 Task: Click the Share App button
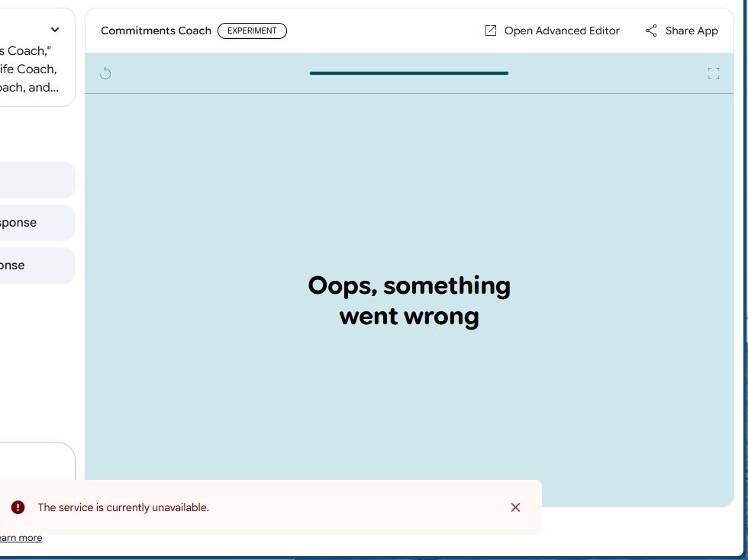pyautogui.click(x=681, y=31)
